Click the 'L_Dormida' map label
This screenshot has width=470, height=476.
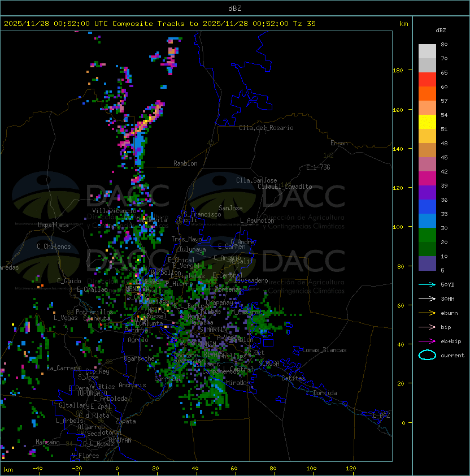point(321,393)
